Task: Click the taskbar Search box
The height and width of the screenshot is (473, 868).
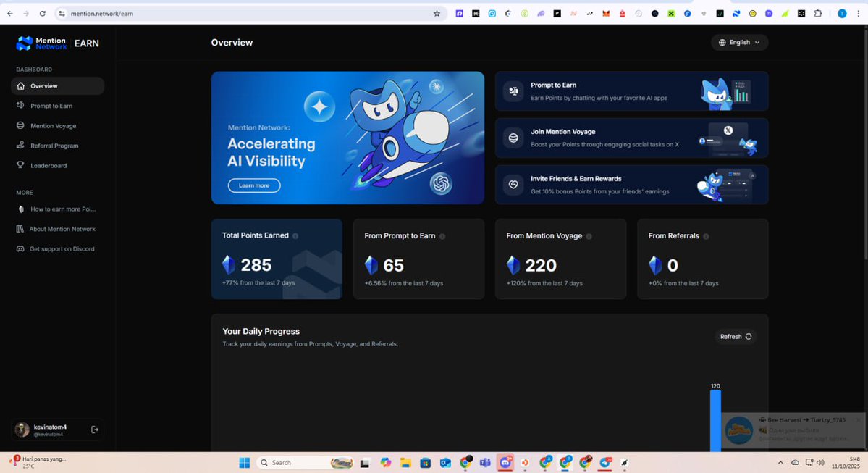Action: click(305, 463)
